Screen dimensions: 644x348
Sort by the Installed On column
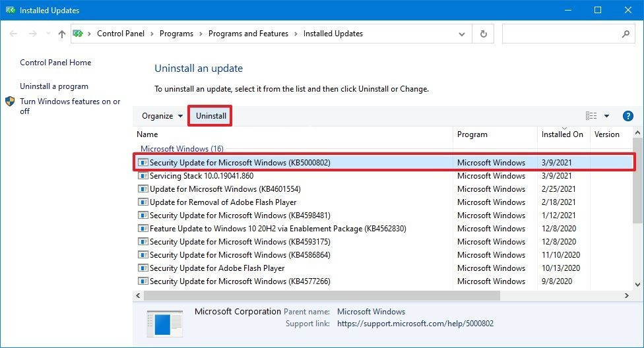[x=563, y=134]
